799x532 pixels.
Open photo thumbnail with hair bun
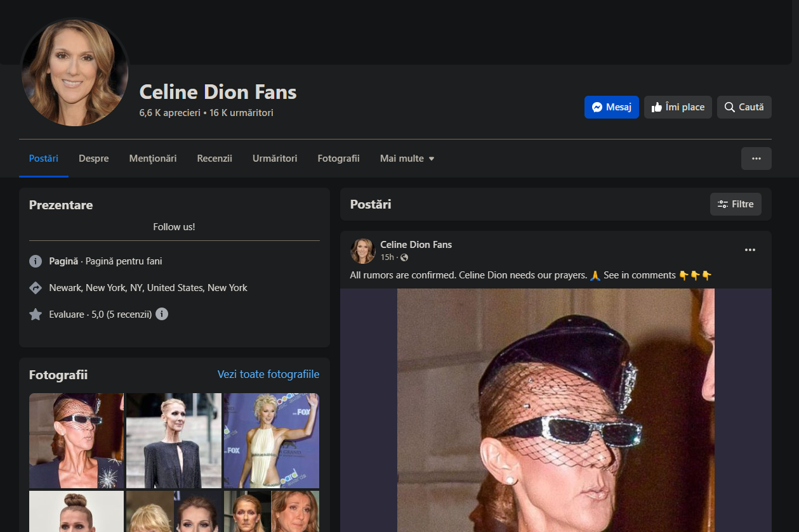77,511
